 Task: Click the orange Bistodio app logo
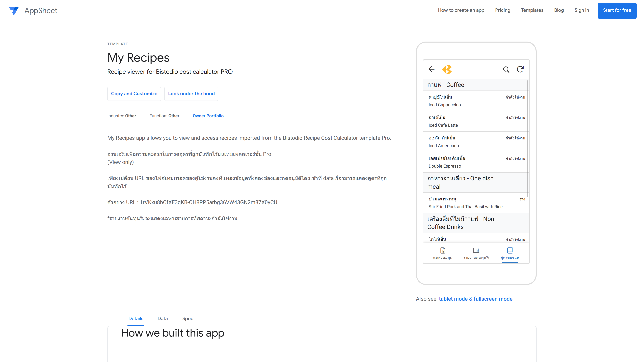(447, 69)
